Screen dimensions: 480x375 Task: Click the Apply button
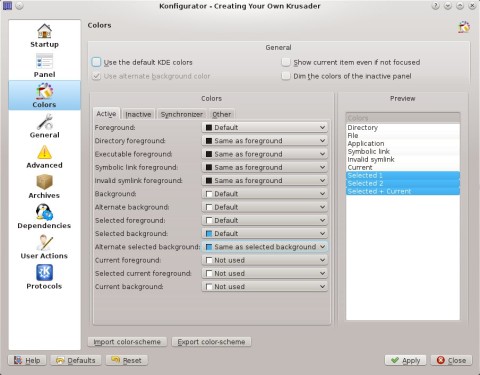[x=405, y=360]
